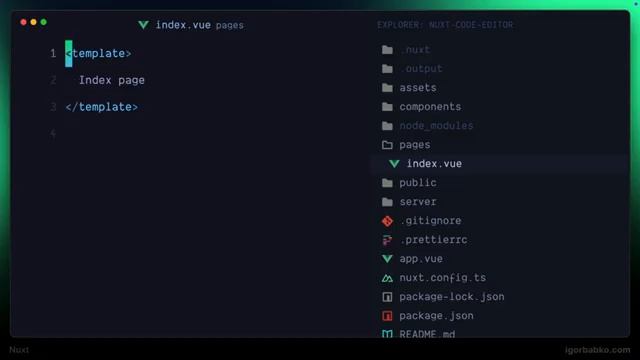
Task: Click the npm icon beside package-lock.json
Action: click(387, 297)
